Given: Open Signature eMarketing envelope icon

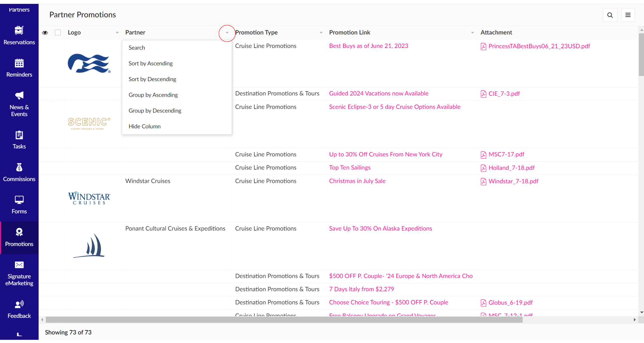Looking at the screenshot, I should [19, 265].
